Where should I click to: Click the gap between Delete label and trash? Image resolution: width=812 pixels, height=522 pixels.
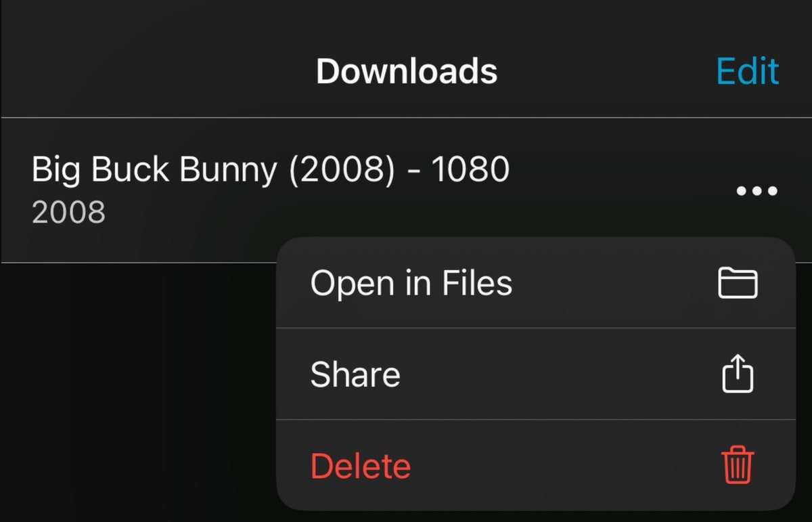[x=566, y=466]
